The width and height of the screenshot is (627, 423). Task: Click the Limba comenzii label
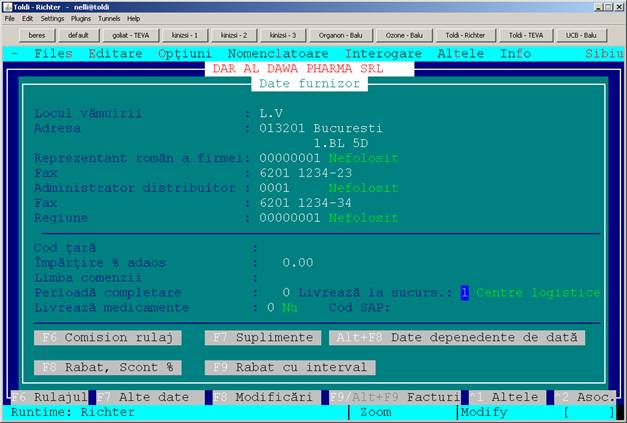coord(88,277)
